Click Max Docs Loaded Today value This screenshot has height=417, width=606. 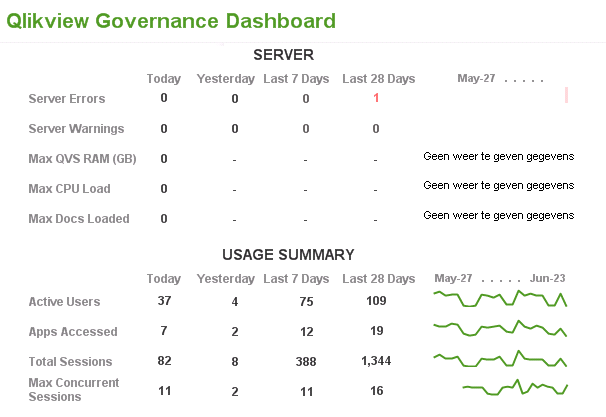[164, 219]
